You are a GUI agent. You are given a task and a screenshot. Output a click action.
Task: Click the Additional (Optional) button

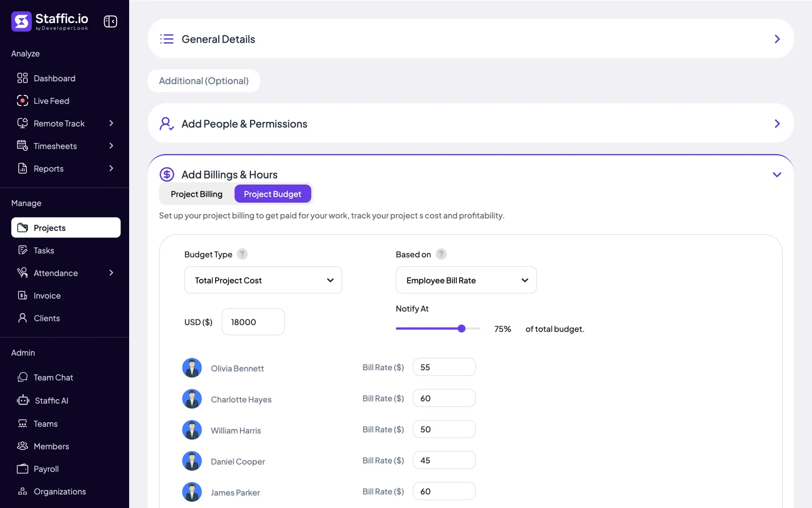[x=203, y=80]
